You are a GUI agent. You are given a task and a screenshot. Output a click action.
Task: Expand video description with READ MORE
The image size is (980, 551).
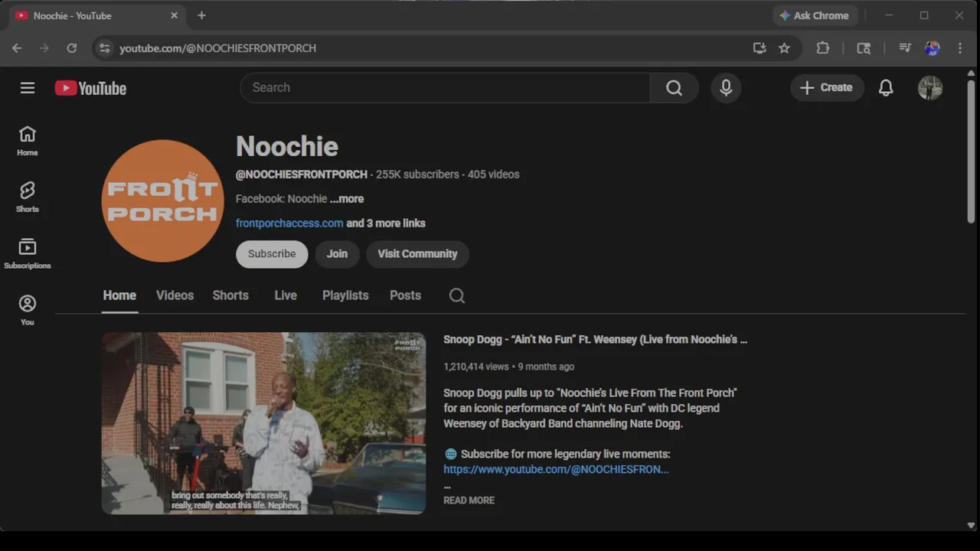pos(469,500)
